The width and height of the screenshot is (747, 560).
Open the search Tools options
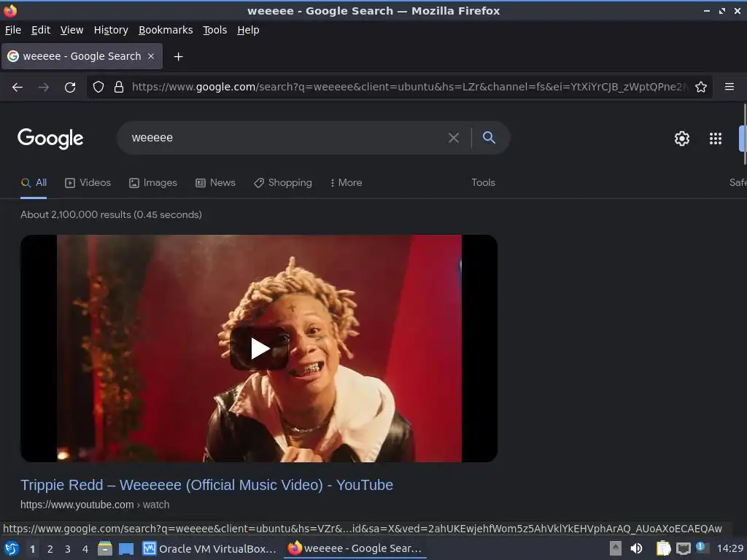coord(483,183)
